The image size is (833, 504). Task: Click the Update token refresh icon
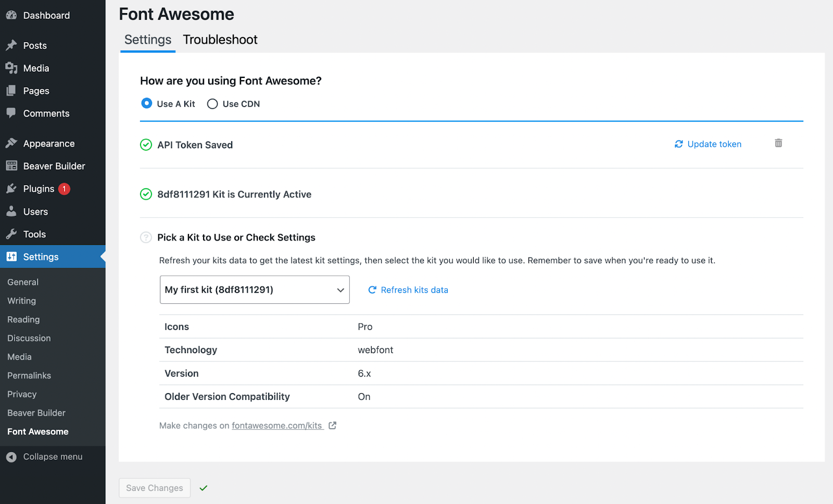[678, 144]
